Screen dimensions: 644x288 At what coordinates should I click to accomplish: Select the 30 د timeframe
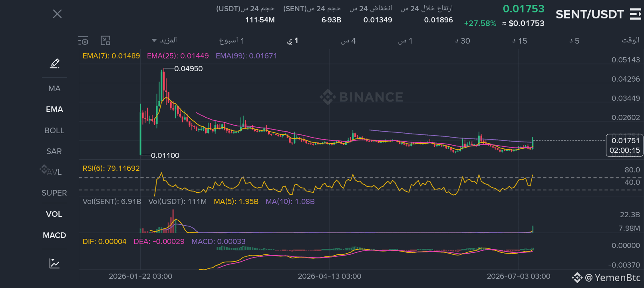click(x=463, y=40)
